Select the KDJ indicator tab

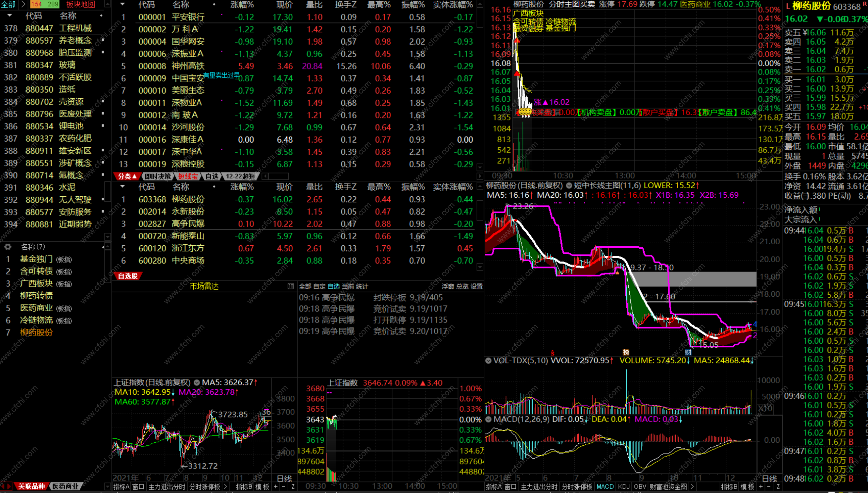point(624,487)
